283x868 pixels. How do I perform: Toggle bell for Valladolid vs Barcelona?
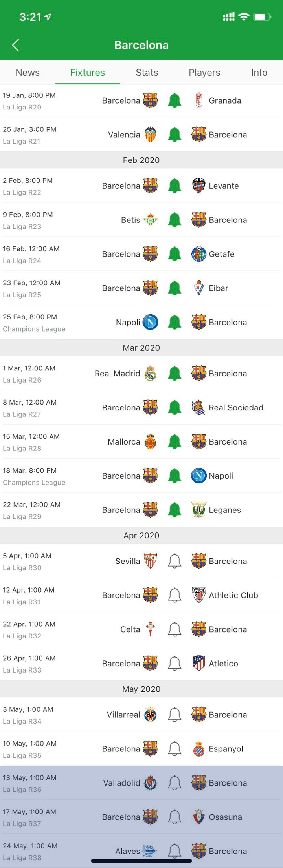[175, 783]
